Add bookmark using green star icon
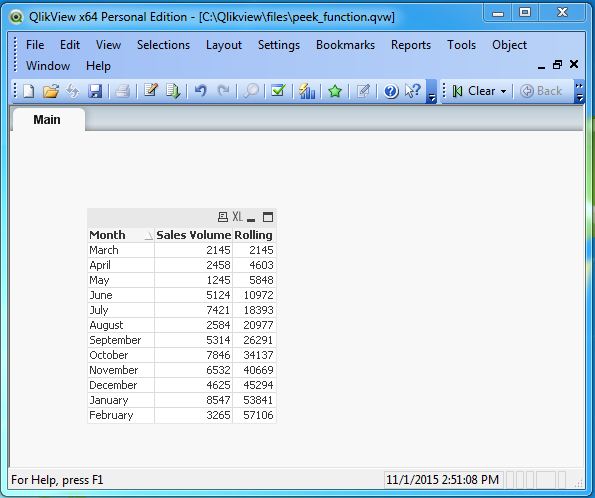 pos(335,91)
